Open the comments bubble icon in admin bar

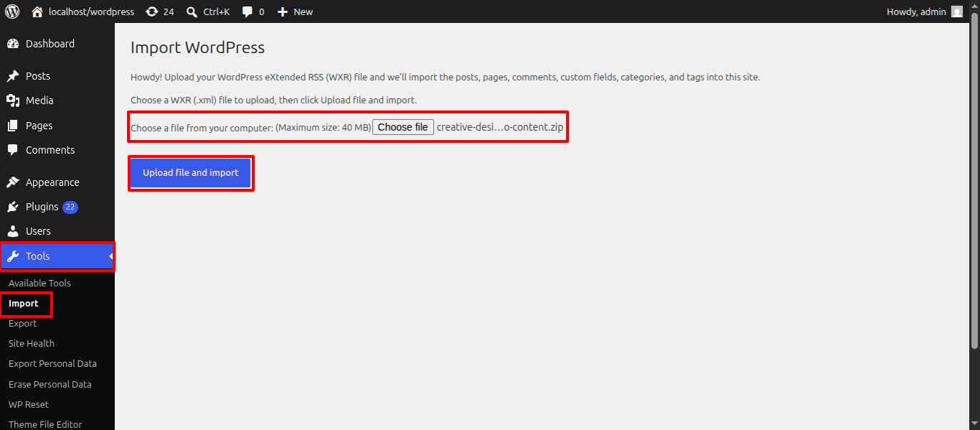click(x=248, y=11)
